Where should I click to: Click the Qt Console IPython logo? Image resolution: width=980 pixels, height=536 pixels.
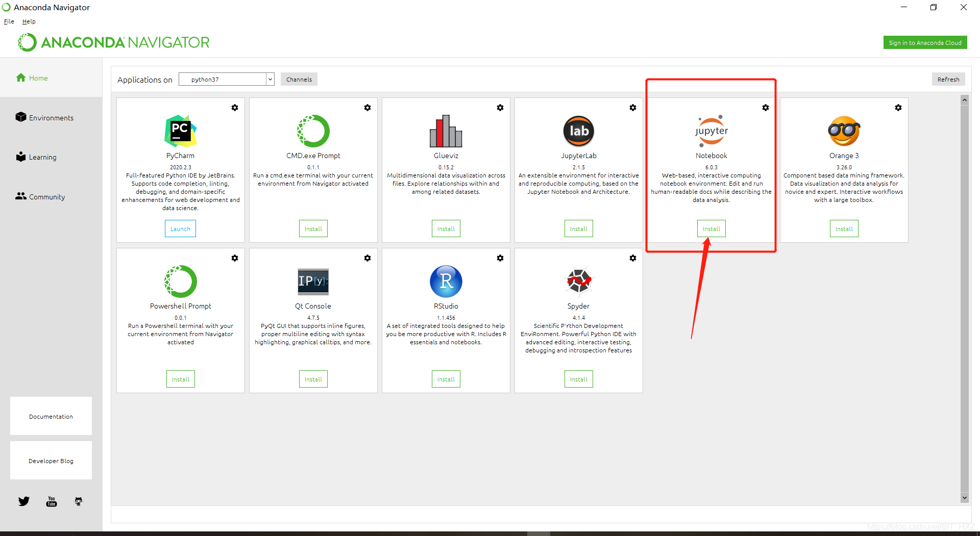click(x=313, y=282)
